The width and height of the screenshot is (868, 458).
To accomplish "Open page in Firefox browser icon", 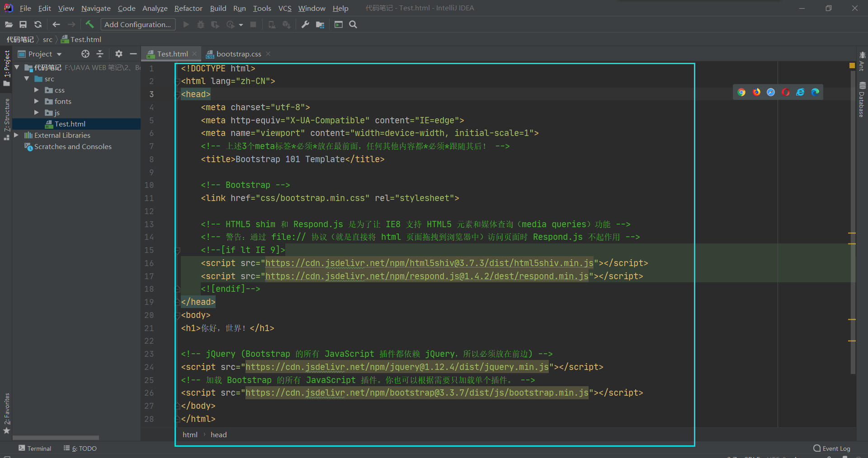I will (x=756, y=92).
